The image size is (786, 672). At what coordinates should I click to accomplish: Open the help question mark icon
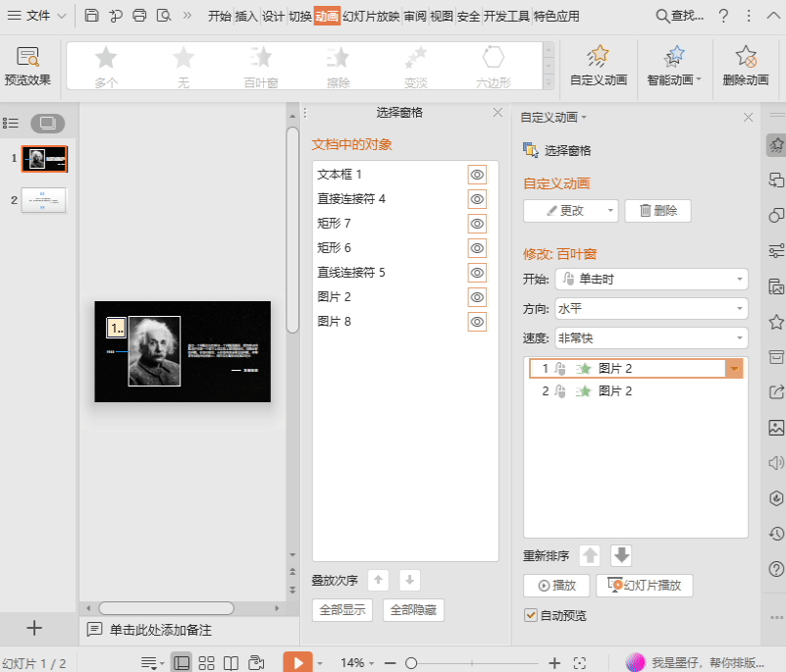coord(723,16)
